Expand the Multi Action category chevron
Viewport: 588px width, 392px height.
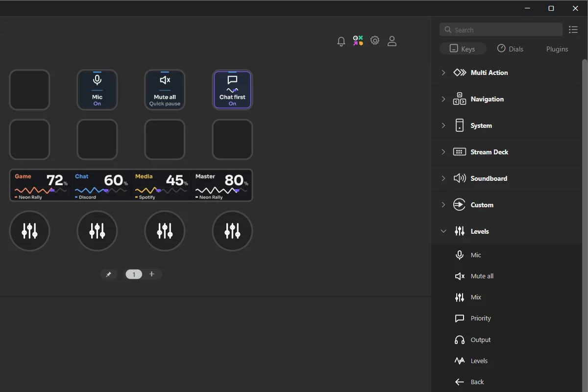tap(443, 73)
